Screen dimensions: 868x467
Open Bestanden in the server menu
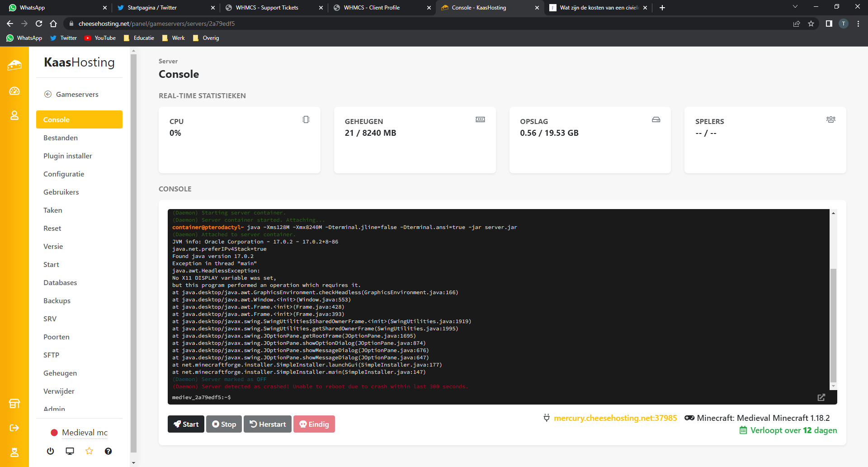pyautogui.click(x=61, y=138)
